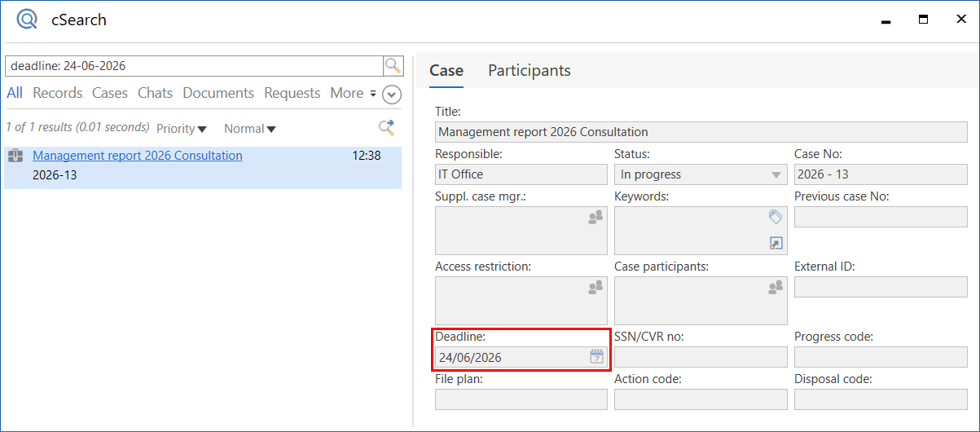
Task: Click people icon in Access restriction field
Action: [x=595, y=287]
